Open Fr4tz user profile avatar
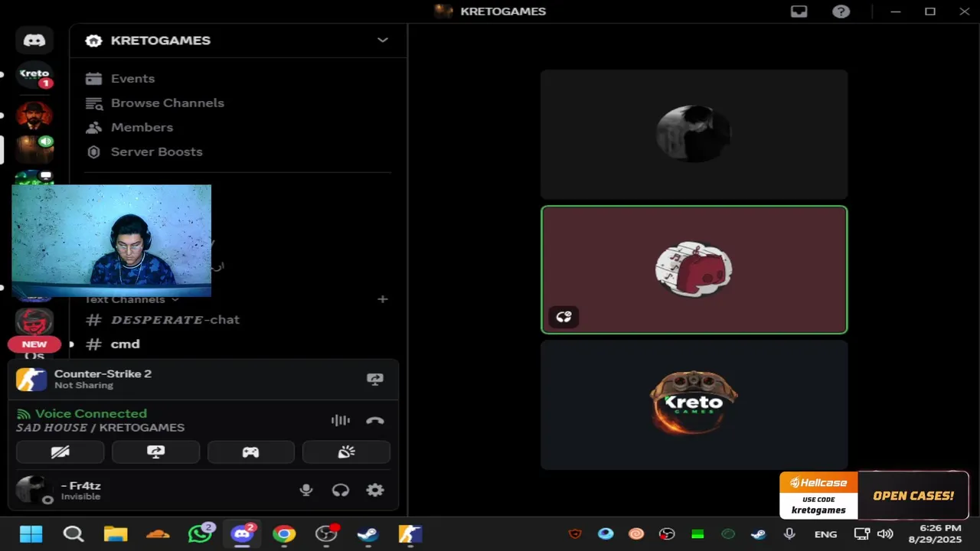Viewport: 980px width, 551px height. 33,490
